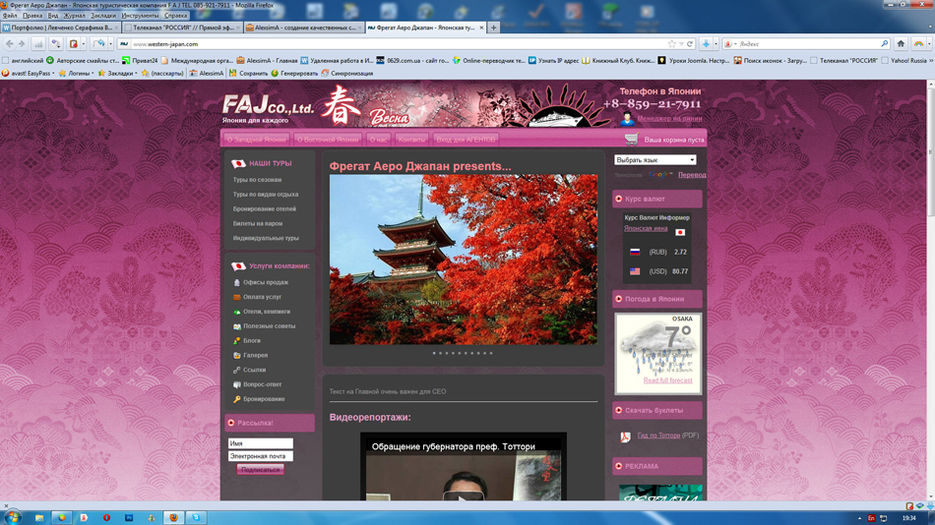This screenshot has width=935, height=525.
Task: Open the Выбрать язык language dropdown
Action: (x=655, y=160)
